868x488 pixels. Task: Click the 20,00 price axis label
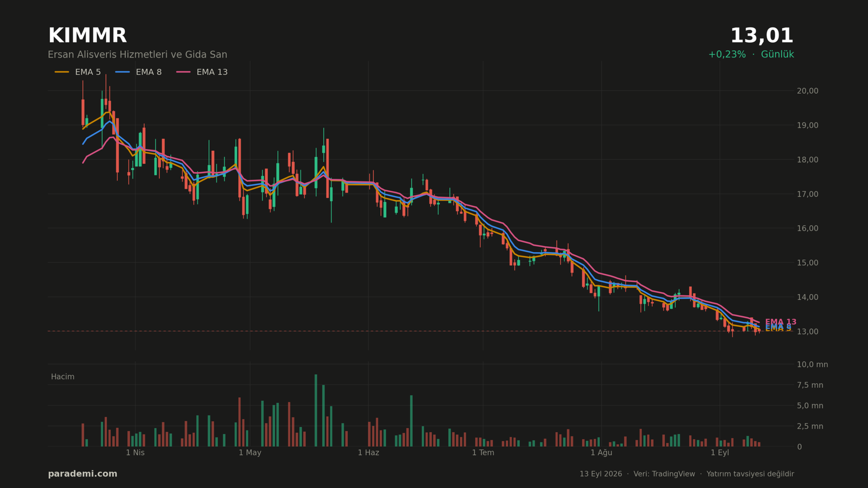click(807, 91)
